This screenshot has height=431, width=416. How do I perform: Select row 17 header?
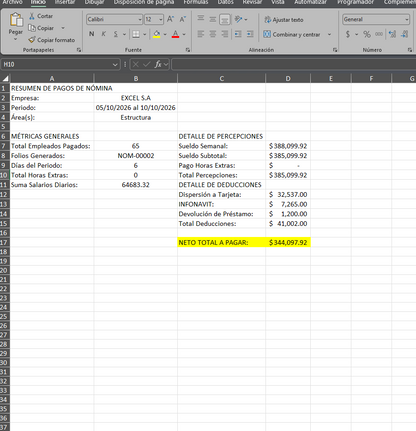click(x=5, y=242)
